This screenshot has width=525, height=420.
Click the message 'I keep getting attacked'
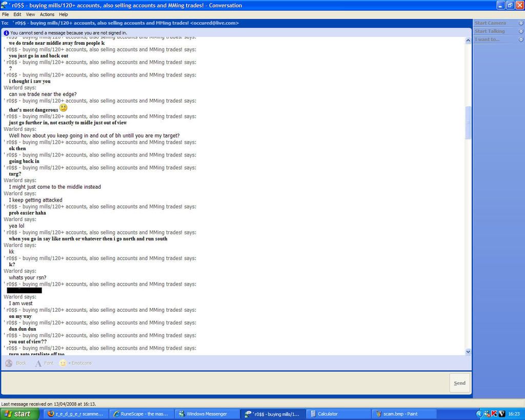pyautogui.click(x=35, y=200)
